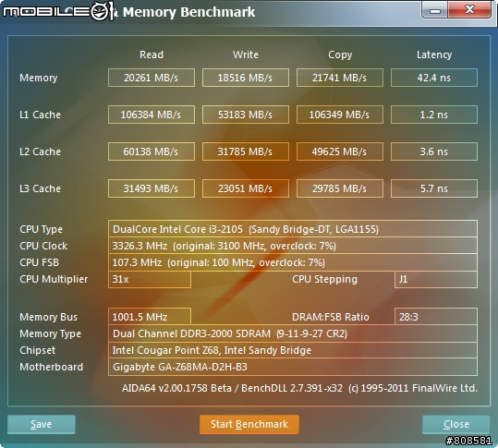This screenshot has width=498, height=448.
Task: Select L1 Cache Read 106384 MB/s
Action: tap(152, 115)
